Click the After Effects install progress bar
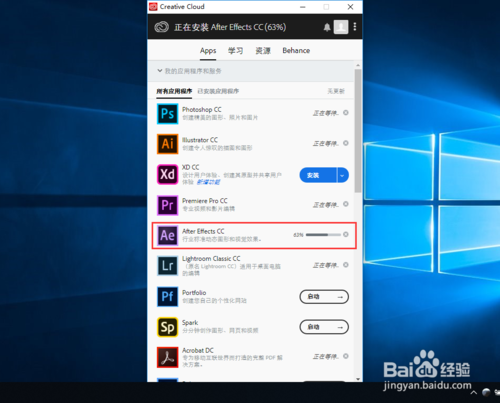The height and width of the screenshot is (403, 500). coord(323,235)
